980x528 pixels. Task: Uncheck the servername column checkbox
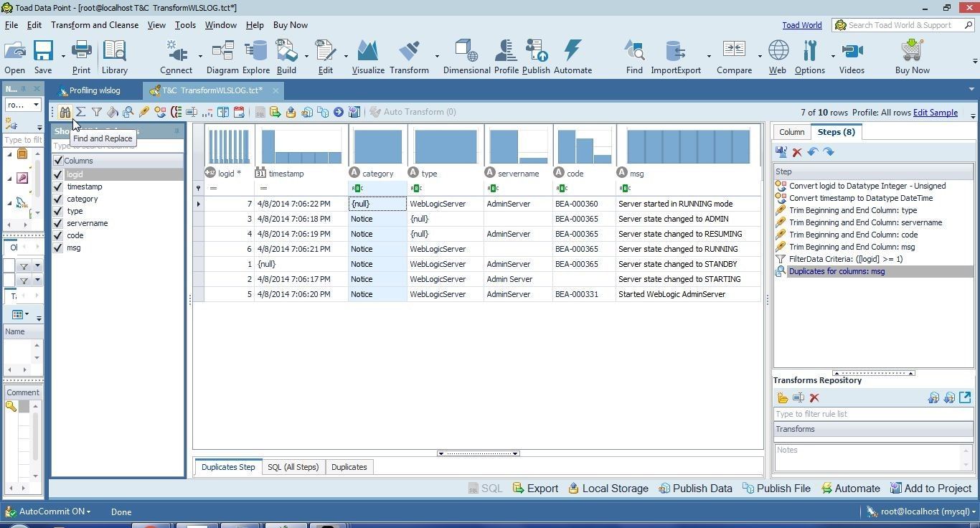pos(58,223)
